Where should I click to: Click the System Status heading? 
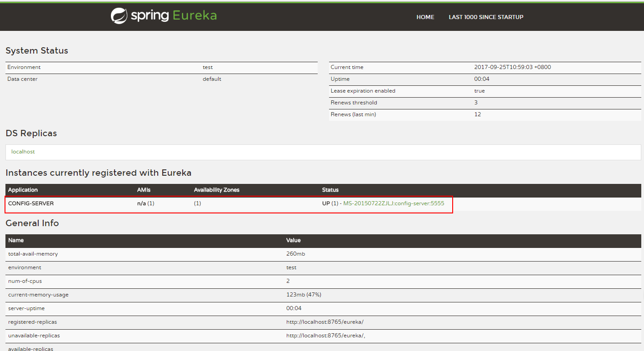coord(37,50)
